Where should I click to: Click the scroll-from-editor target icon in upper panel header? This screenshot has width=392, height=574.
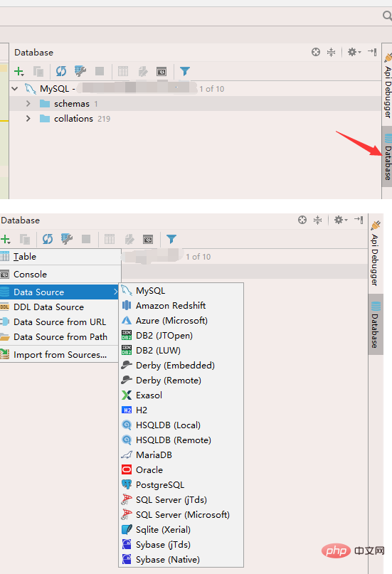316,52
